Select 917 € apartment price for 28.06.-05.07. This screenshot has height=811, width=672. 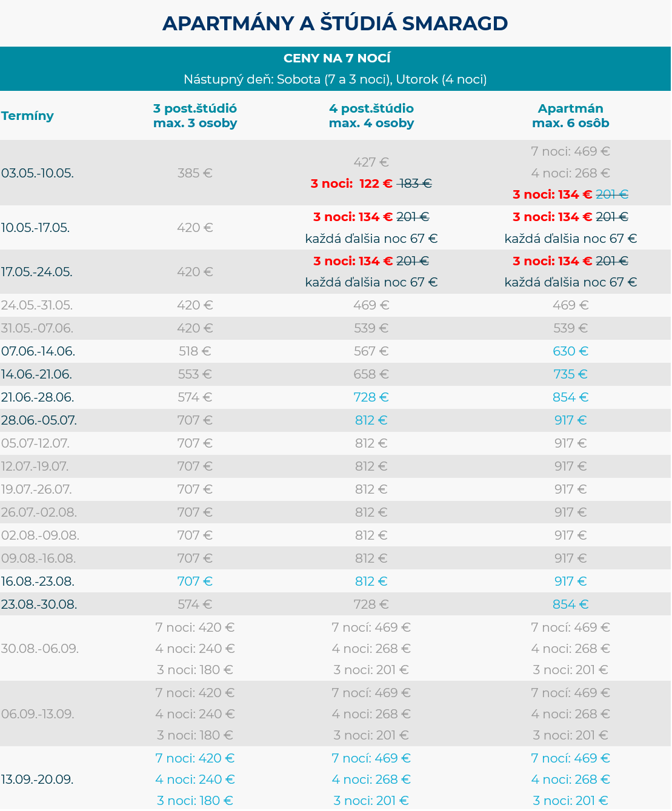(x=570, y=420)
